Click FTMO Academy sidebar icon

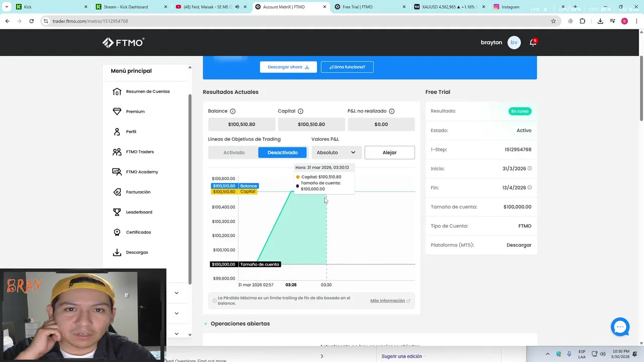tap(117, 172)
